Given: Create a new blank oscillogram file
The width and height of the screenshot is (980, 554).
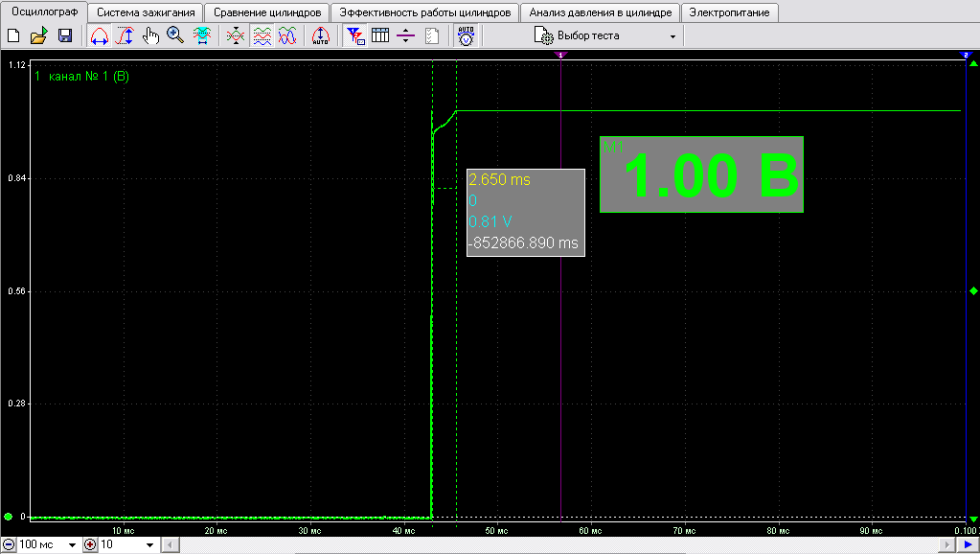Looking at the screenshot, I should click(x=13, y=35).
